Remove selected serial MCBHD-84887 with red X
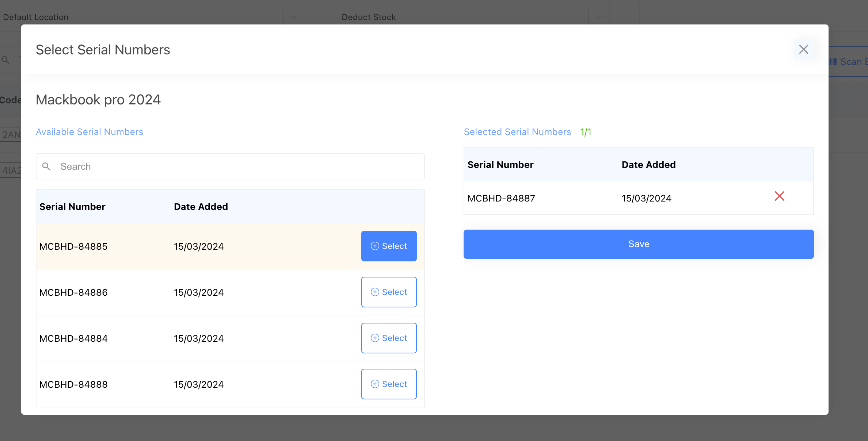Screen dimensions: 868x441 point(779,196)
